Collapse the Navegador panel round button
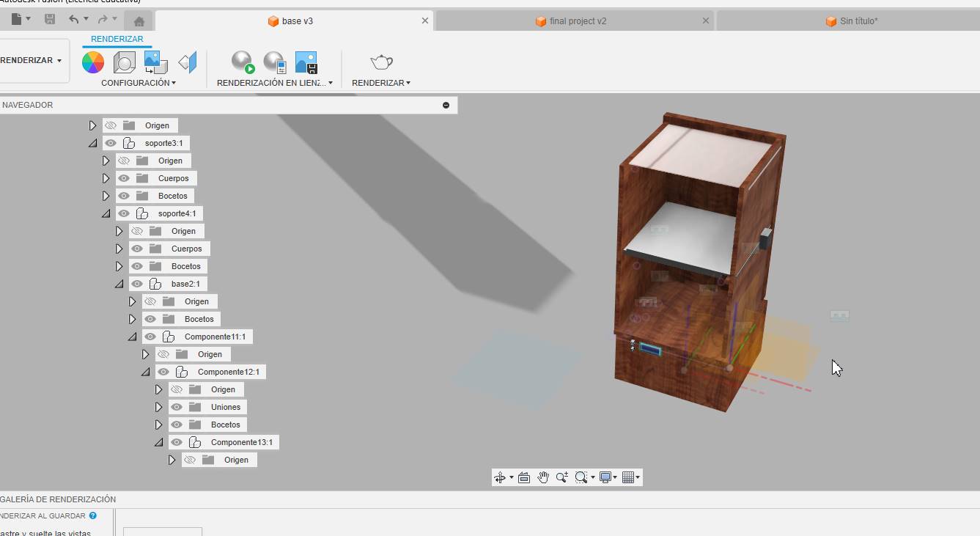Image resolution: width=980 pixels, height=536 pixels. coord(446,105)
